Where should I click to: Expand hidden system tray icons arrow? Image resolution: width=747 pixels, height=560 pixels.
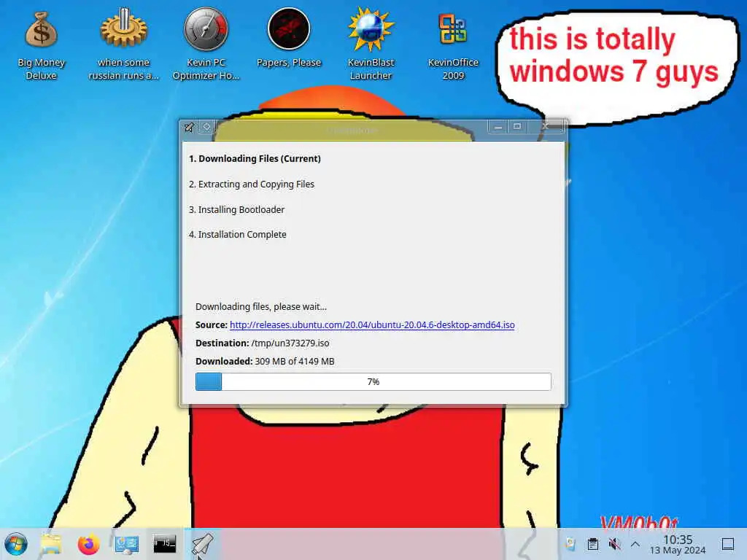coord(635,544)
